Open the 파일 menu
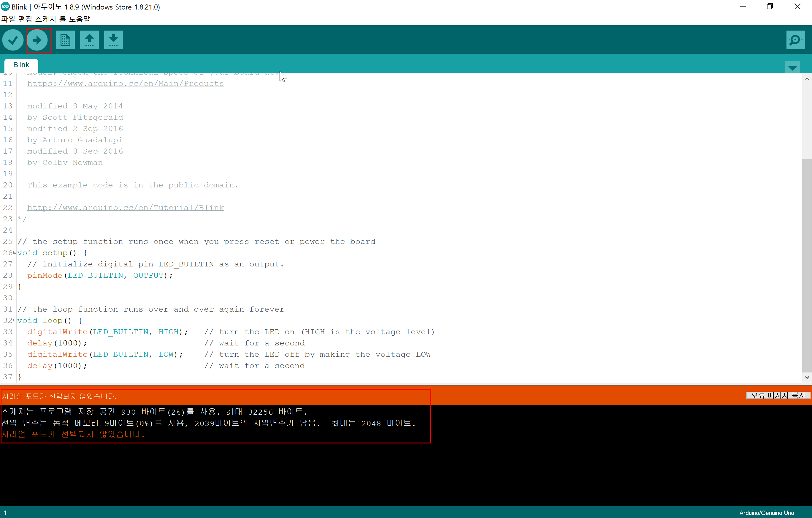The width and height of the screenshot is (812, 518). click(8, 19)
